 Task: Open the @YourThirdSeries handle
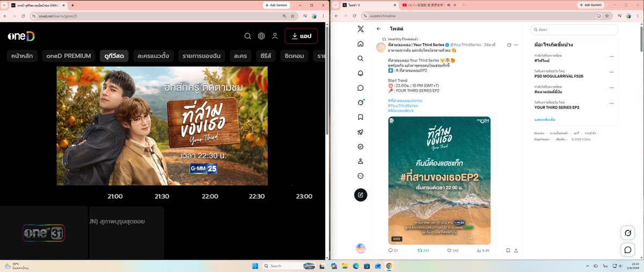pyautogui.click(x=466, y=45)
